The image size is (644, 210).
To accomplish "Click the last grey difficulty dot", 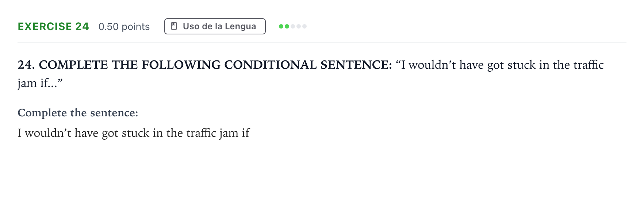I will pos(304,26).
